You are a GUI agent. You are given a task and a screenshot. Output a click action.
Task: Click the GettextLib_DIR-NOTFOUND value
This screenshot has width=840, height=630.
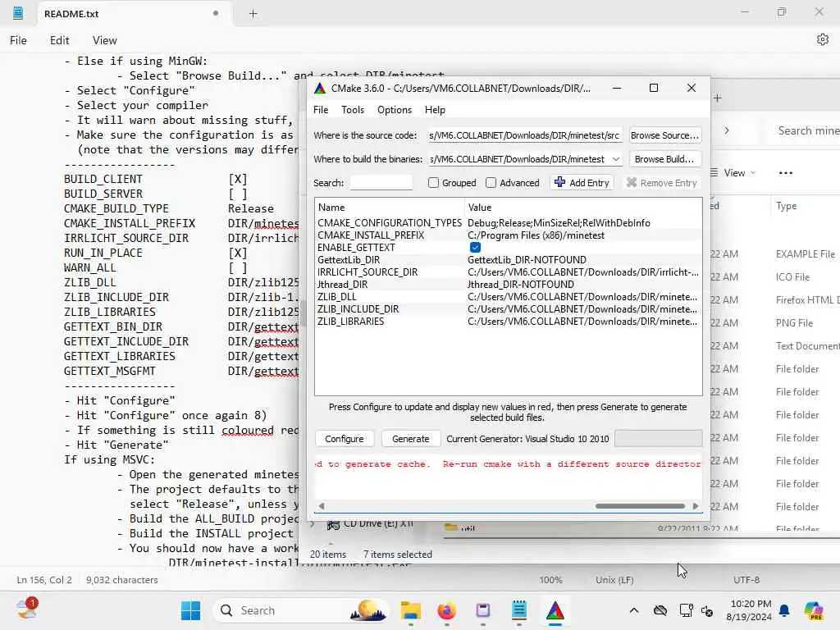(x=527, y=260)
